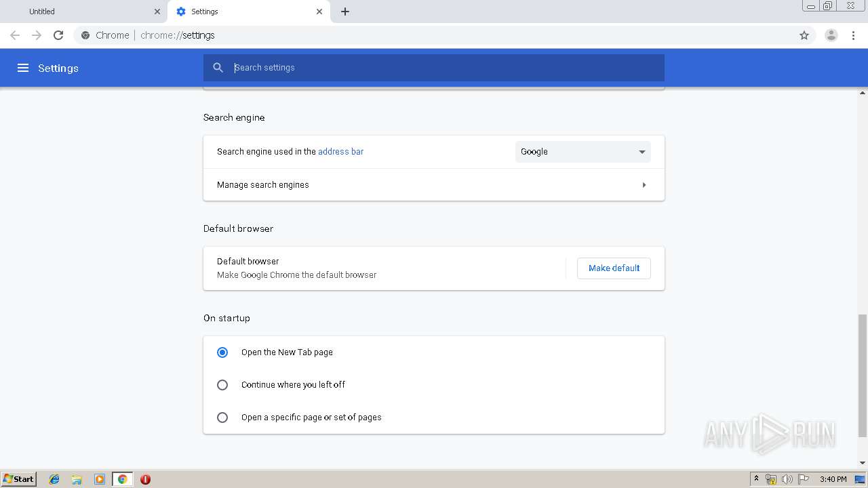Image resolution: width=868 pixels, height=488 pixels.
Task: Show hidden tray icons
Action: (x=756, y=479)
